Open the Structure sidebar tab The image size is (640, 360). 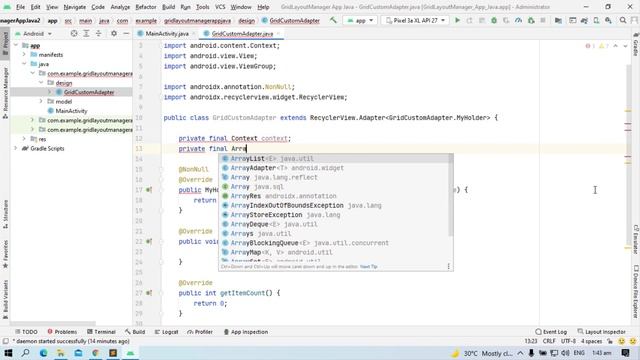[5, 215]
